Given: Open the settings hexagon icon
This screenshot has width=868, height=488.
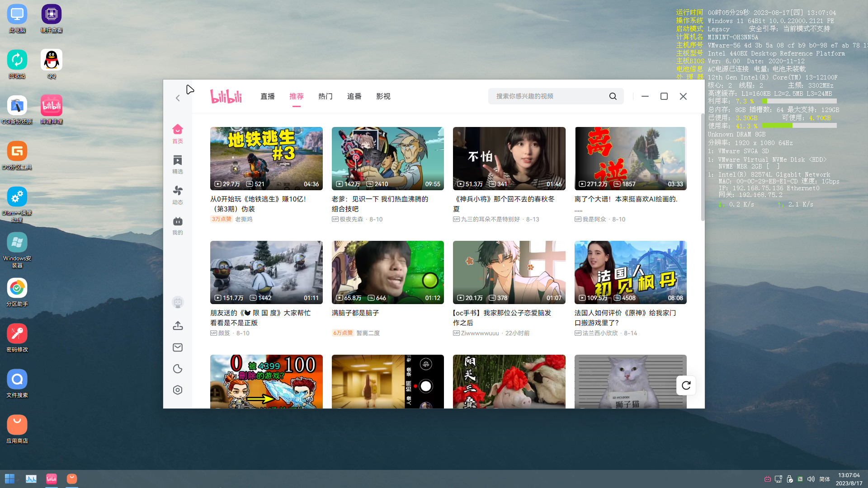Looking at the screenshot, I should [x=178, y=390].
